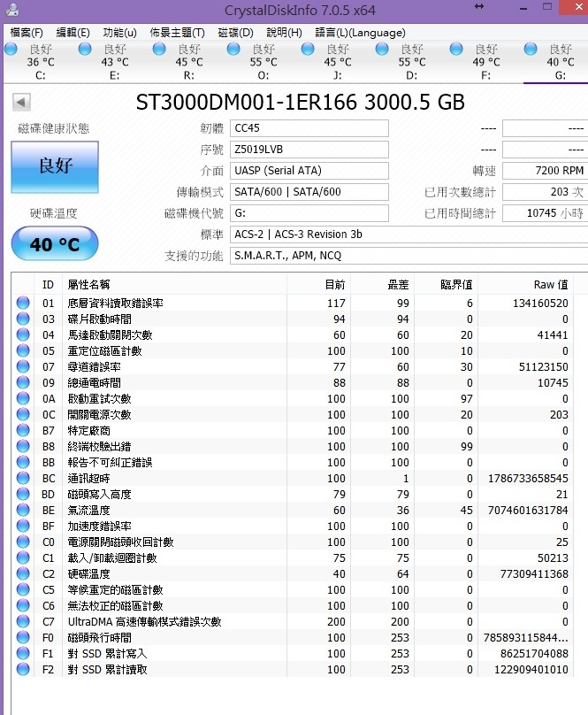
Task: Click the interface field UASP (Serial ATA)
Action: 309,171
